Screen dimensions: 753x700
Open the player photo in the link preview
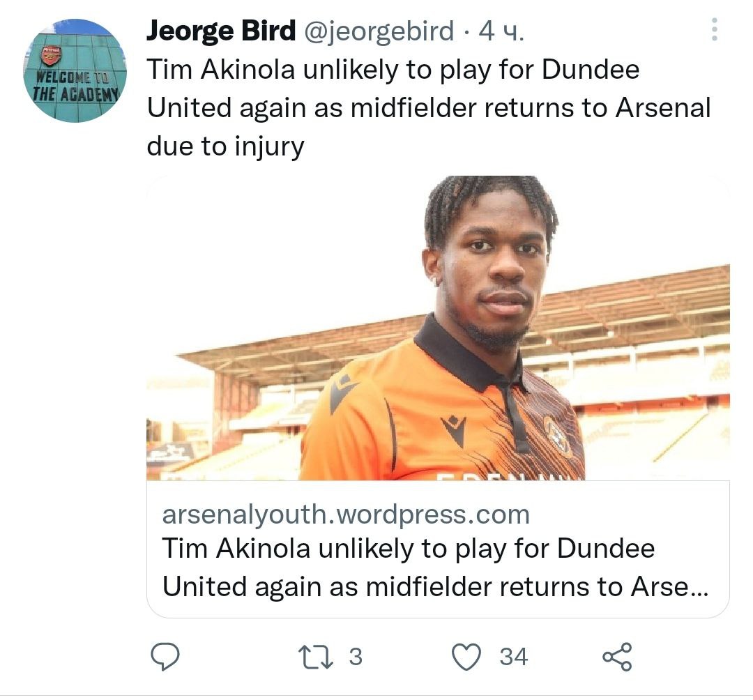pos(438,328)
